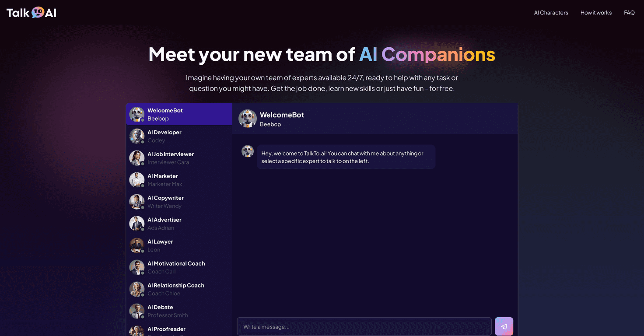Click the TalkTo.AI logo
The image size is (644, 336).
click(x=31, y=12)
